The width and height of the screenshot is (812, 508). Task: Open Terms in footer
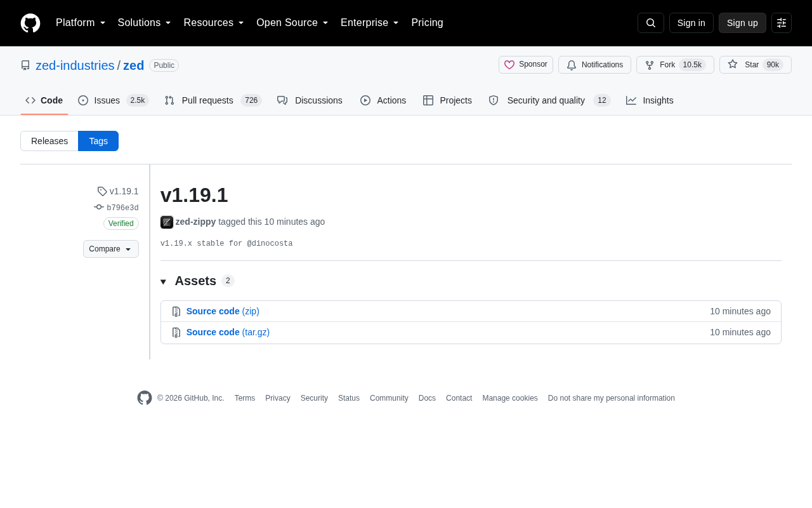coord(245,398)
